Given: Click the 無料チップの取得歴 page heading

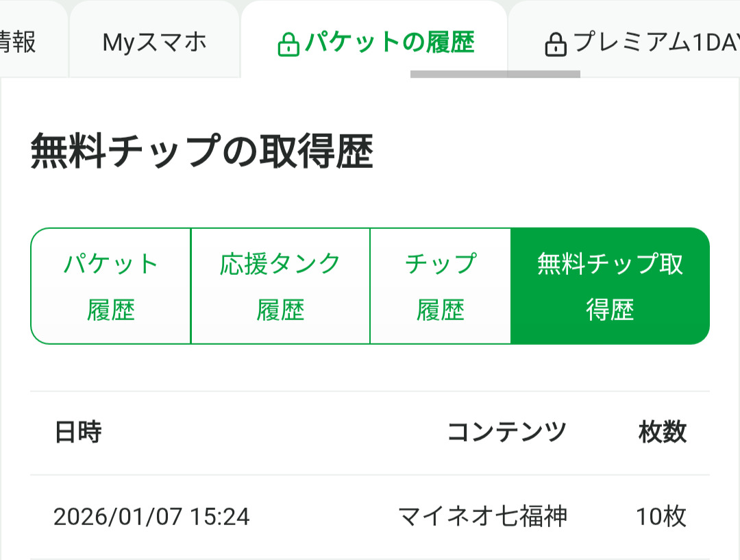Looking at the screenshot, I should [202, 152].
